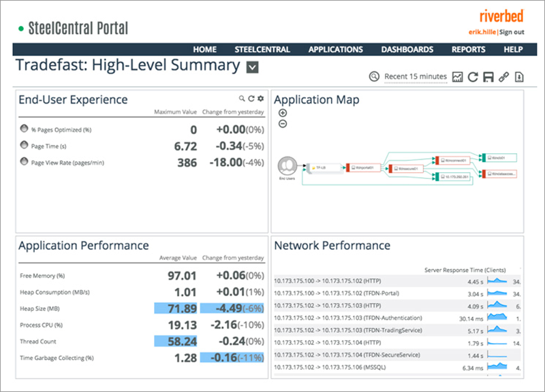545x392 pixels.
Task: Zoom out on the Application Map
Action: coord(283,124)
